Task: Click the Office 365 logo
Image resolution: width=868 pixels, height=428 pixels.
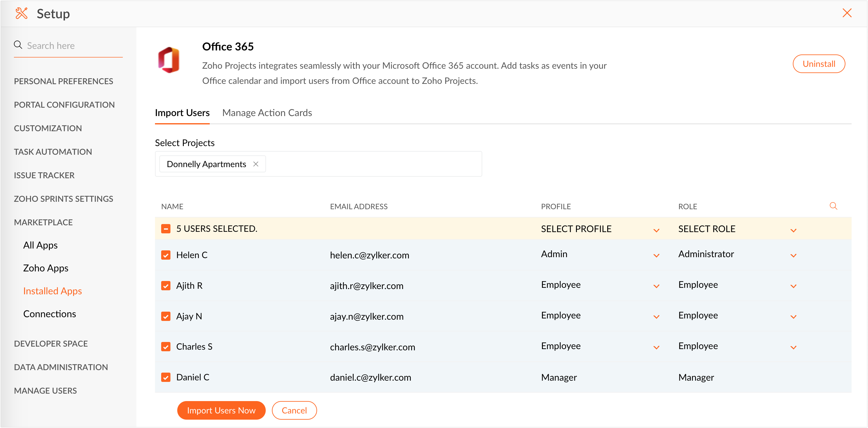Action: pyautogui.click(x=169, y=60)
